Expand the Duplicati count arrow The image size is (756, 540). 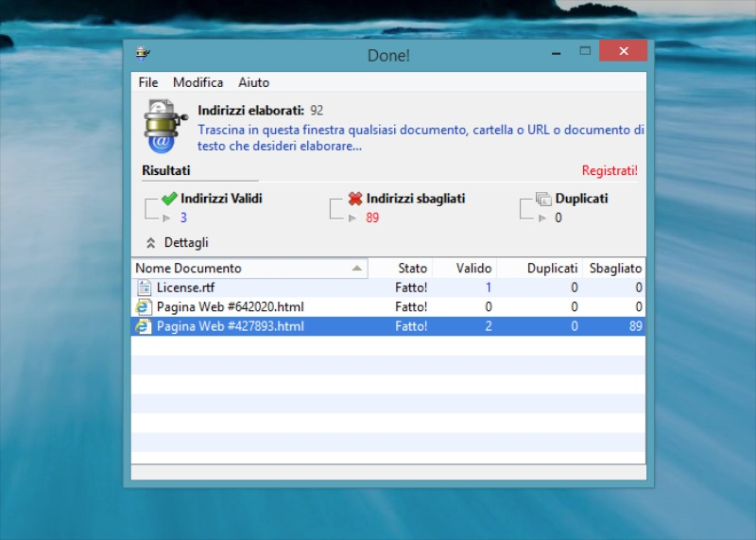click(x=542, y=218)
